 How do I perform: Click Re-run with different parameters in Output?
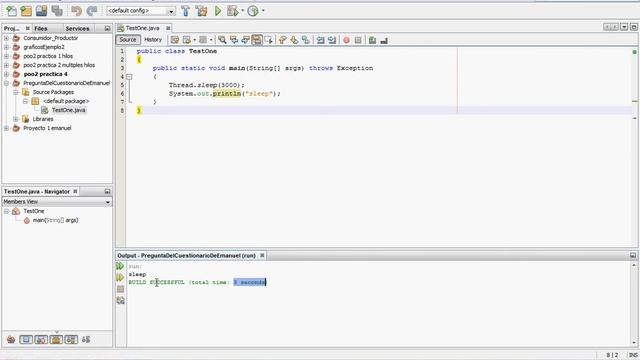120,278
